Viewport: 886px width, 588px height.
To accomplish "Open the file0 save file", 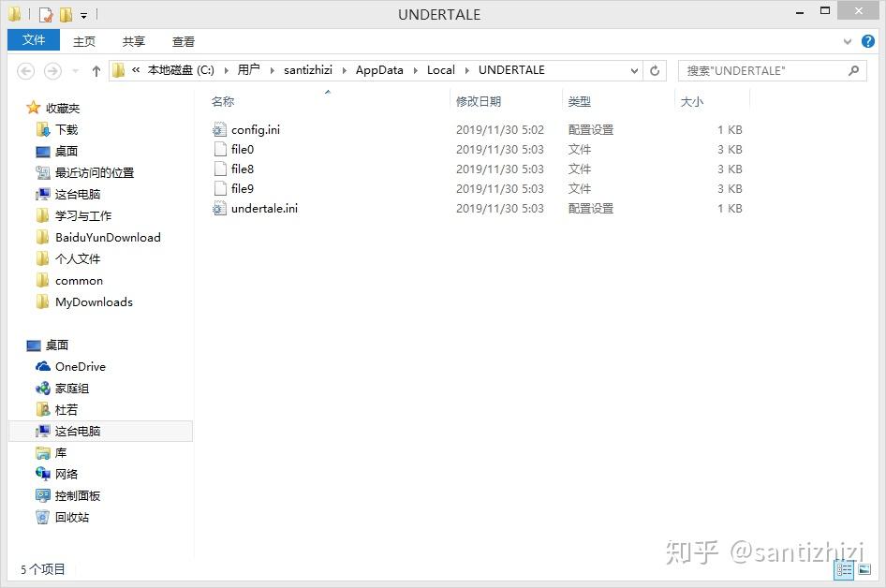I will coord(242,149).
